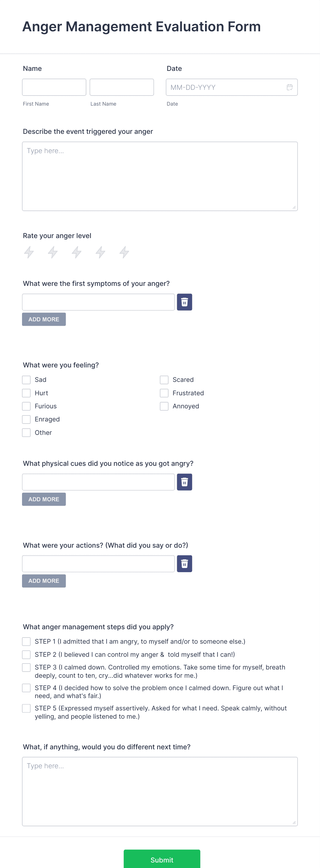Check the Frustrated feeling checkbox
This screenshot has width=320, height=868.
coord(164,393)
